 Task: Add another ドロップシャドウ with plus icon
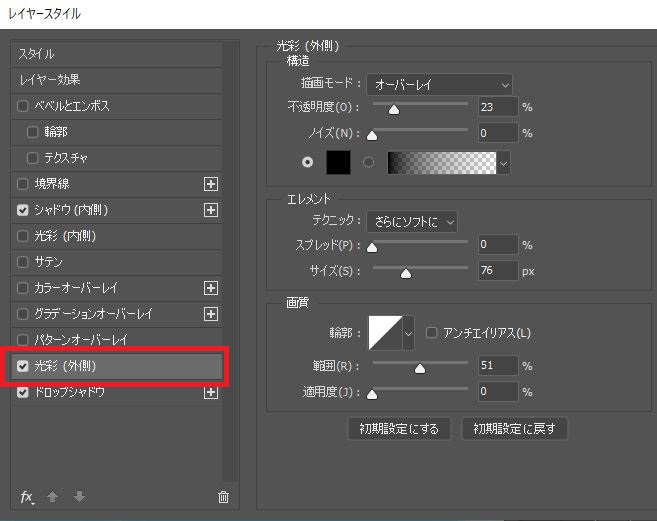click(211, 392)
